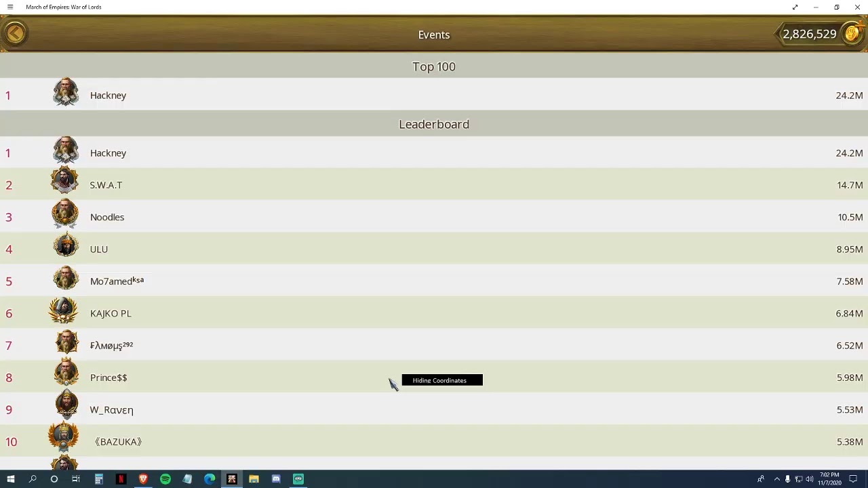This screenshot has width=868, height=488.
Task: Open Microsoft Edge from taskbar
Action: coord(210,479)
